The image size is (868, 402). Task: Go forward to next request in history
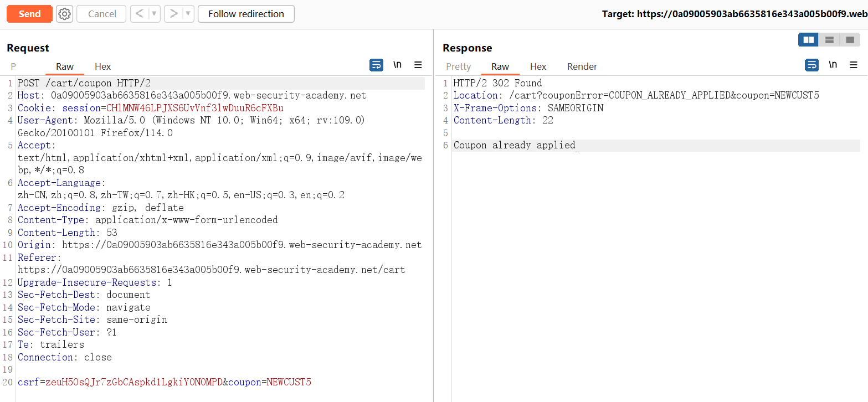point(174,14)
